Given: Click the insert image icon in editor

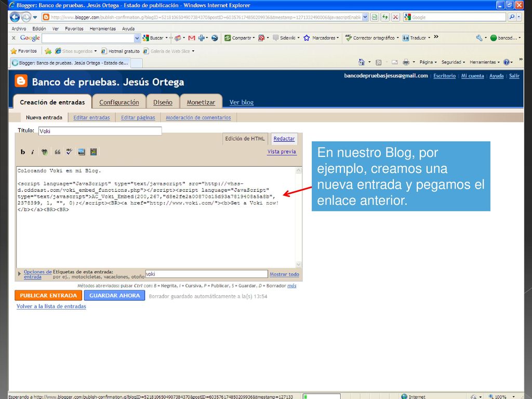Looking at the screenshot, I should (x=82, y=152).
